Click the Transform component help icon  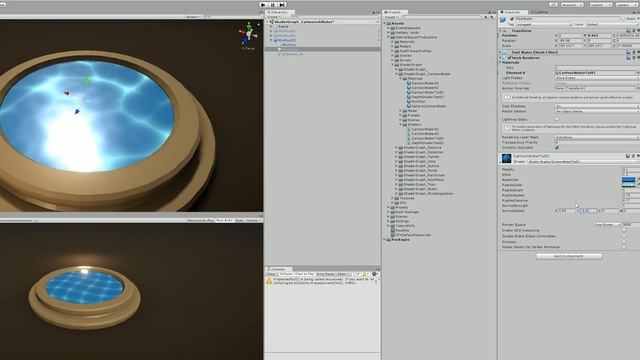[629, 31]
